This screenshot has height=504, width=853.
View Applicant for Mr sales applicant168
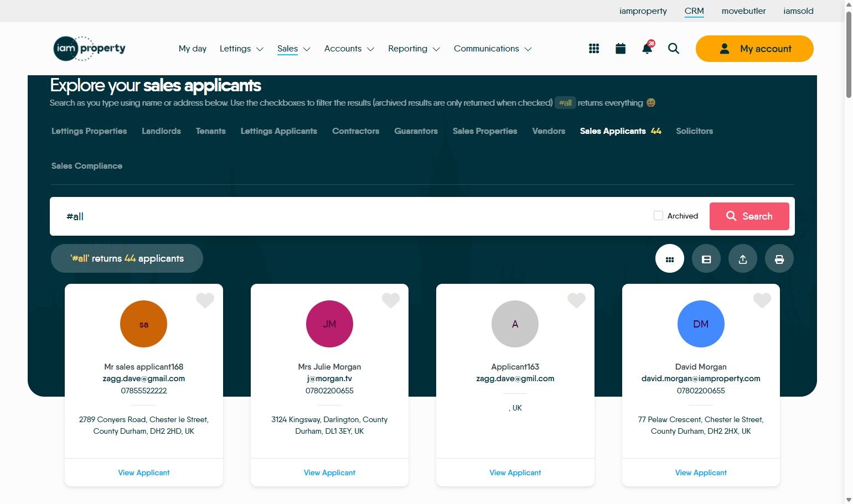144,472
